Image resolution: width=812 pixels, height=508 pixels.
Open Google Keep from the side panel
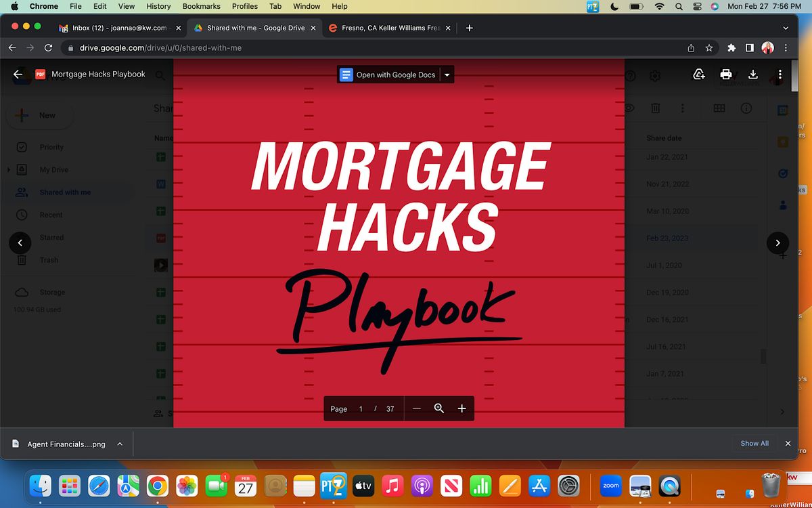click(x=782, y=142)
